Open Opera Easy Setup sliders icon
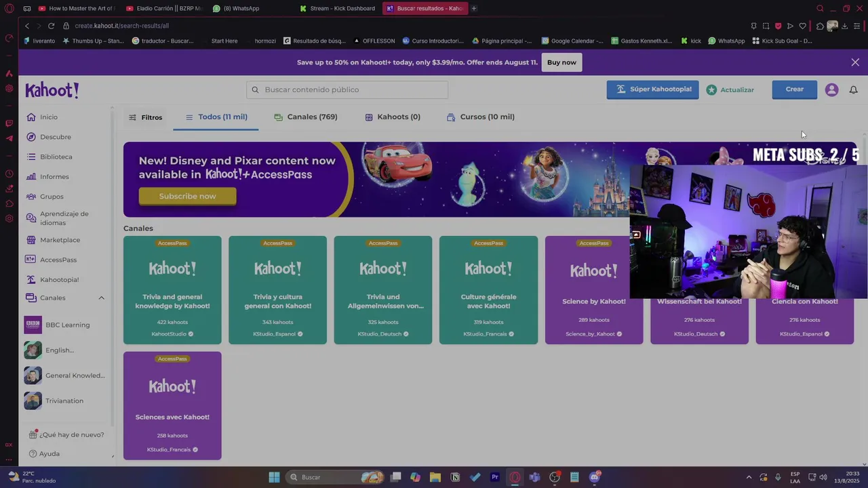Viewport: 868px width, 488px height. point(857,26)
